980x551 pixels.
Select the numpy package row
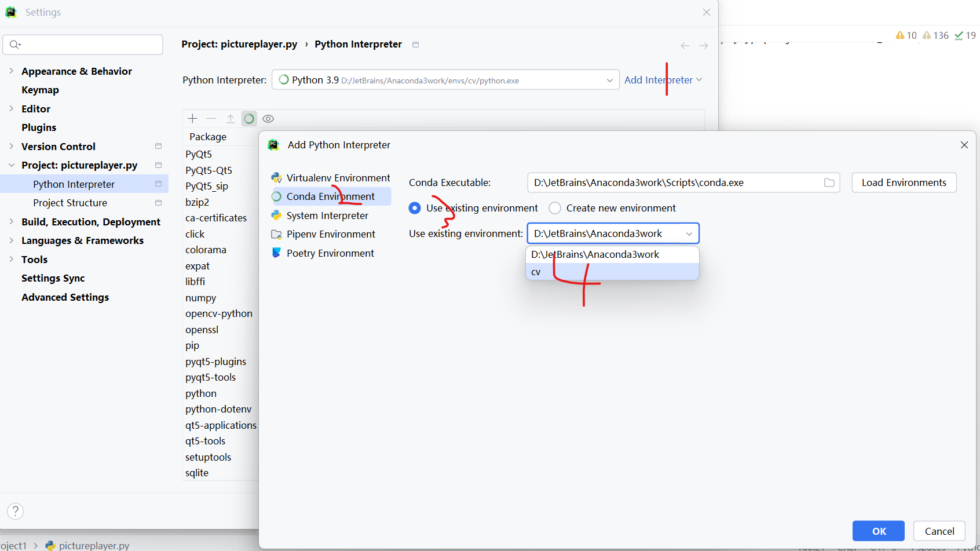point(200,298)
